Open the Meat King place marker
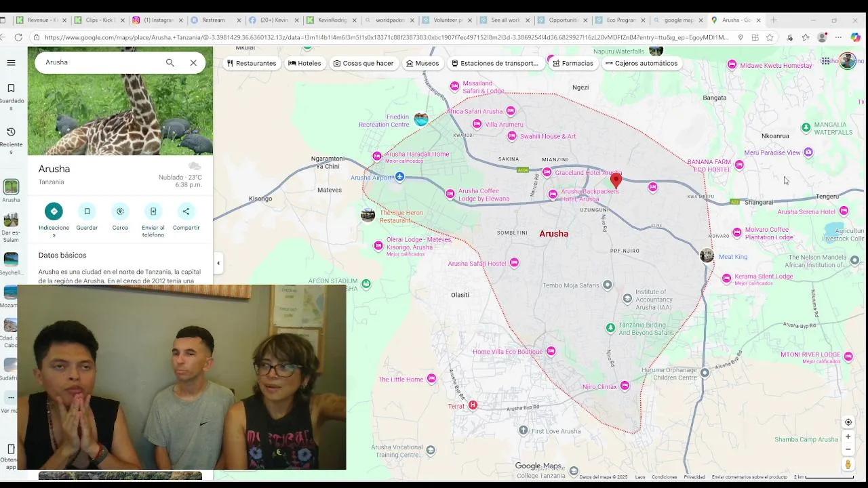This screenshot has width=868, height=488. point(707,256)
